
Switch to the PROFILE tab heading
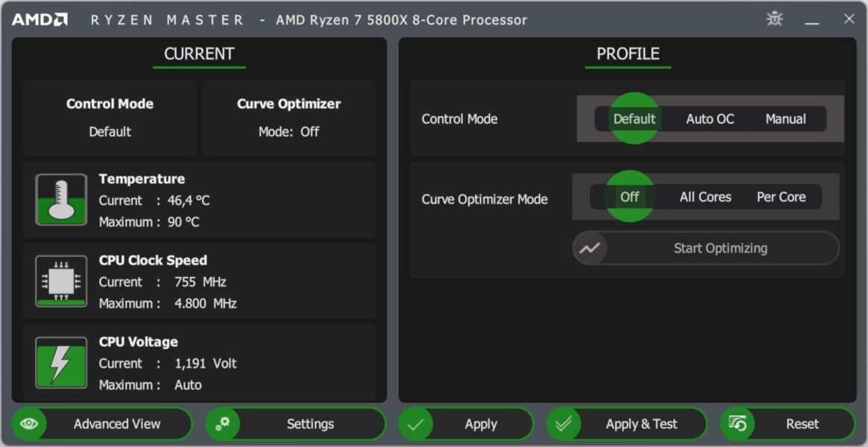point(628,54)
